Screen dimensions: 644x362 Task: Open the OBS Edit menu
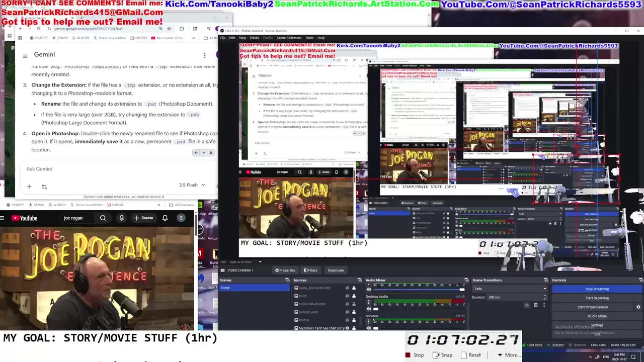(232, 38)
